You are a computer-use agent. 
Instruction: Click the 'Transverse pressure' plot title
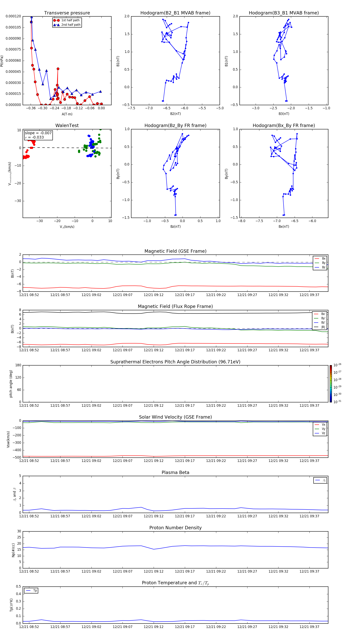click(67, 13)
